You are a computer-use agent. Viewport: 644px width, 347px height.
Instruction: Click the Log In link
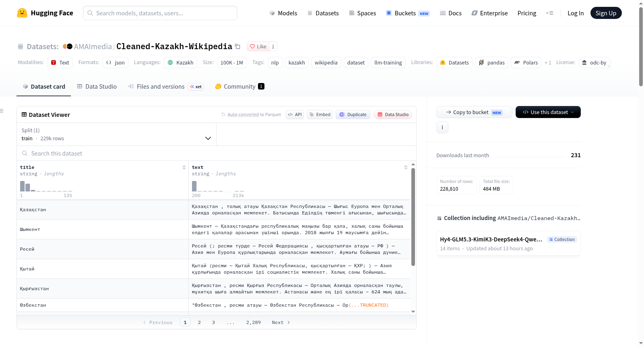576,13
